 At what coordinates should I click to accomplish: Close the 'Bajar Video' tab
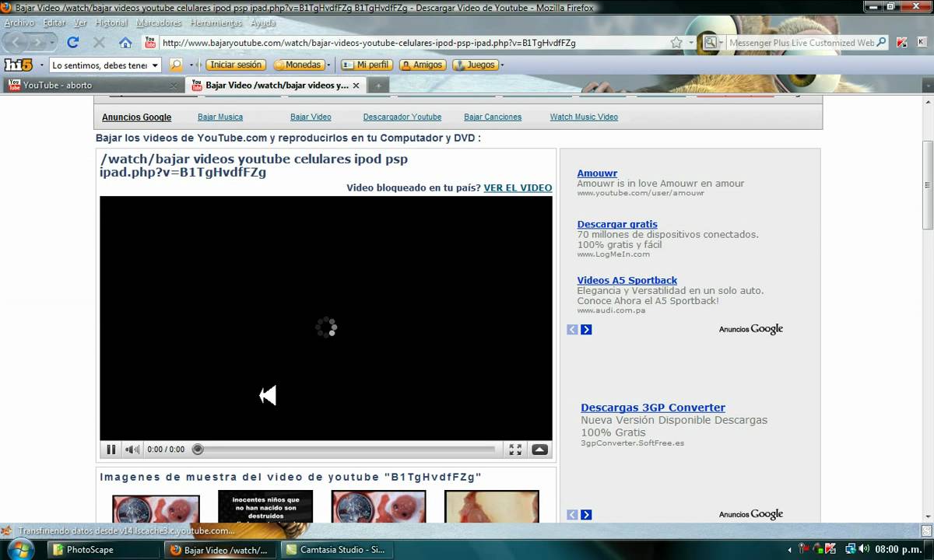pos(356,86)
